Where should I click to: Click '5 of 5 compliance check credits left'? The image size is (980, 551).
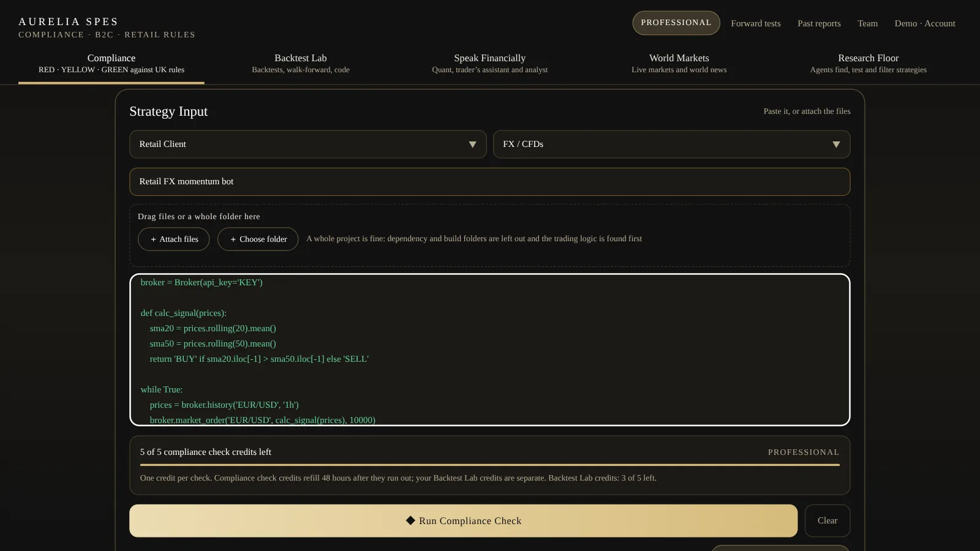coord(206,452)
